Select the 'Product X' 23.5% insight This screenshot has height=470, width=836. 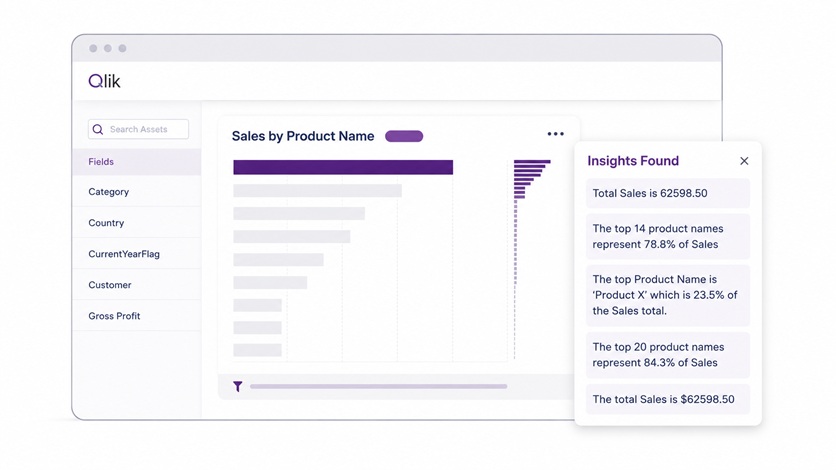(668, 295)
